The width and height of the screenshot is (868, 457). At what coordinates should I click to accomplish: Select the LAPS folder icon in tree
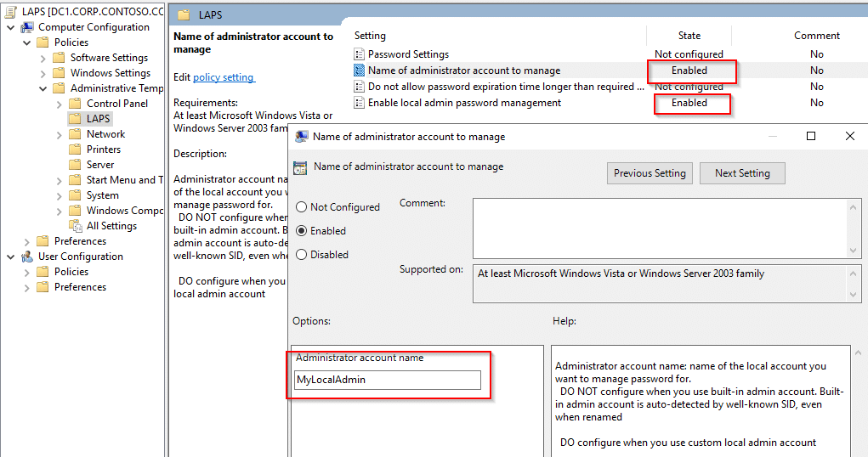[x=75, y=119]
